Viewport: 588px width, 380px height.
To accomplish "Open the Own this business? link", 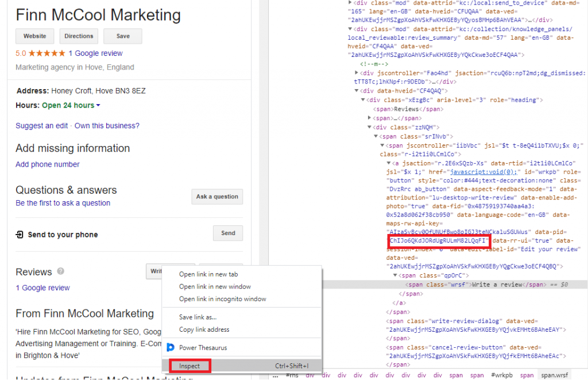I will [x=107, y=126].
